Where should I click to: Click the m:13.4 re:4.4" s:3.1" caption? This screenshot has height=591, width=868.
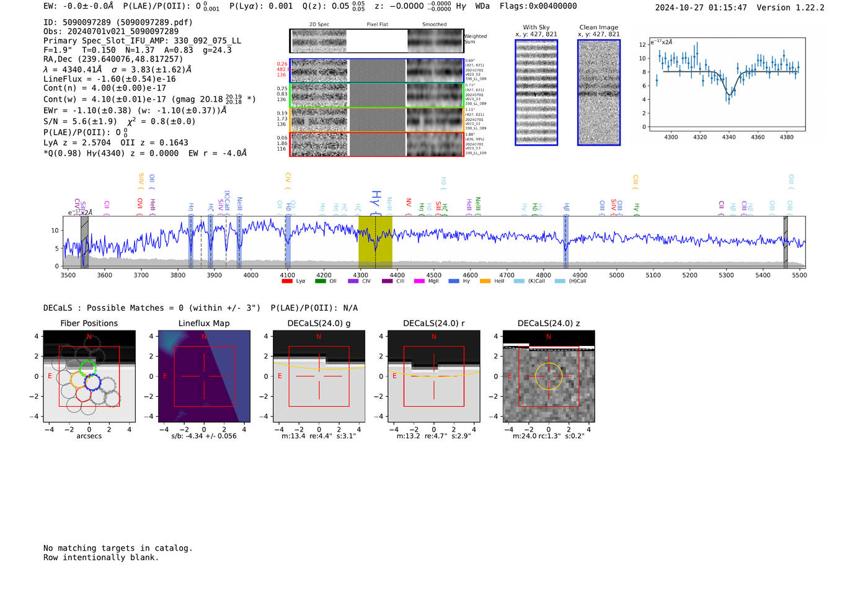pos(319,436)
